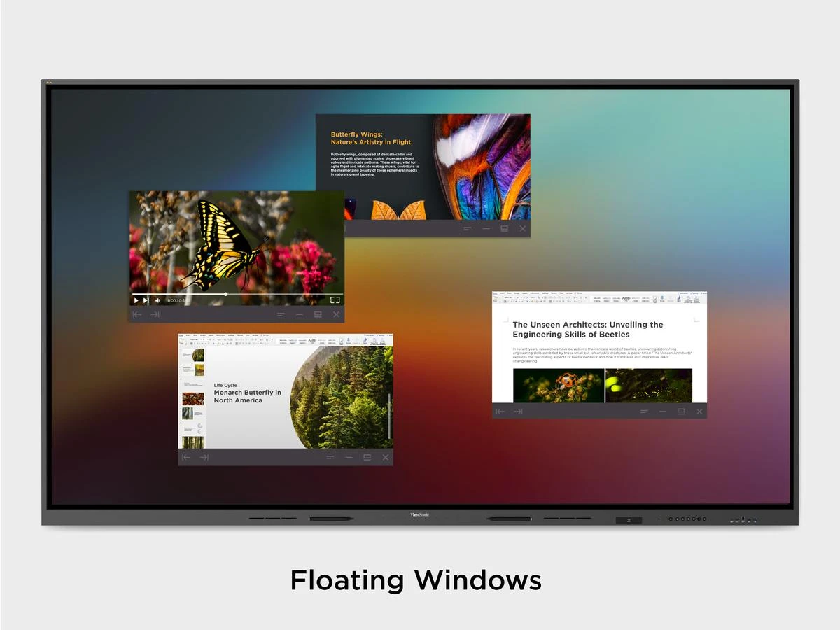Open menu lines icon on Monarch presentation window
The width and height of the screenshot is (840, 630).
[x=330, y=458]
